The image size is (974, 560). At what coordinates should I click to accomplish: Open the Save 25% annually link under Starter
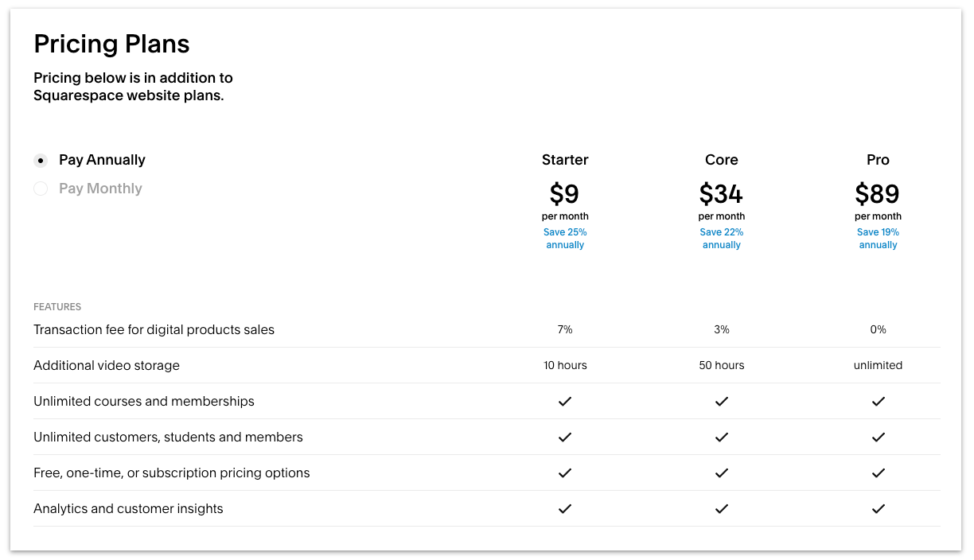565,238
